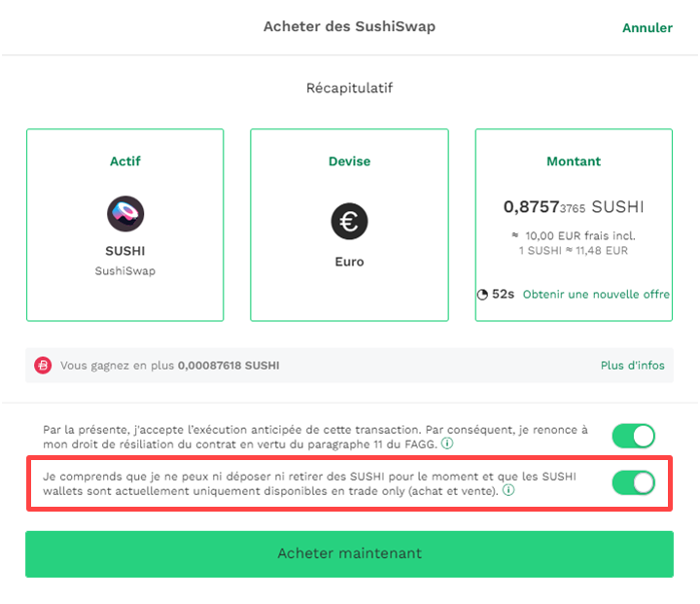This screenshot has width=700, height=604.
Task: Select the Devise card heading
Action: (x=350, y=161)
